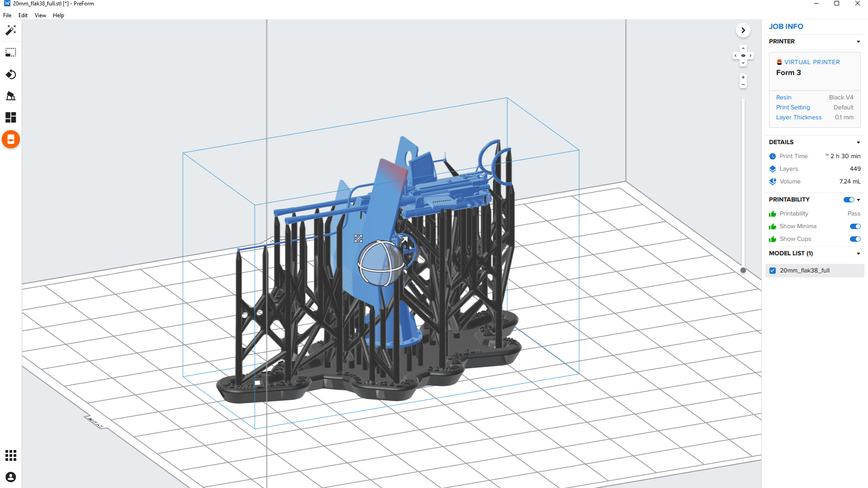Rotate view left with the left arrow
The height and width of the screenshot is (488, 868).
[x=736, y=56]
